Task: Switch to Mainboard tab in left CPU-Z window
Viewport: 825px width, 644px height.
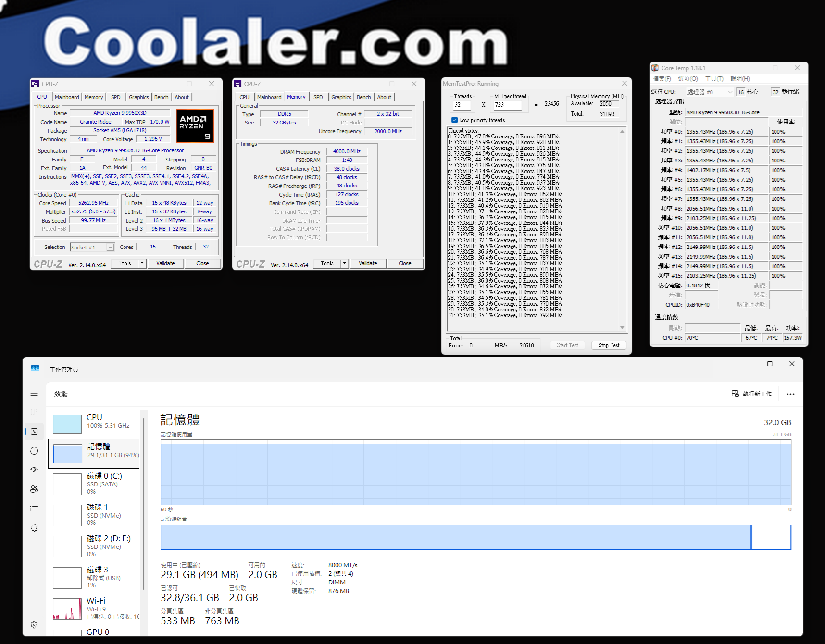Action: [67, 97]
